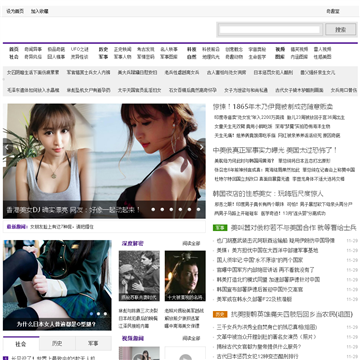Select middle dot on schoolgirl-uniform slideshow
Screen dimensions: 360x360
[x=98, y=314]
